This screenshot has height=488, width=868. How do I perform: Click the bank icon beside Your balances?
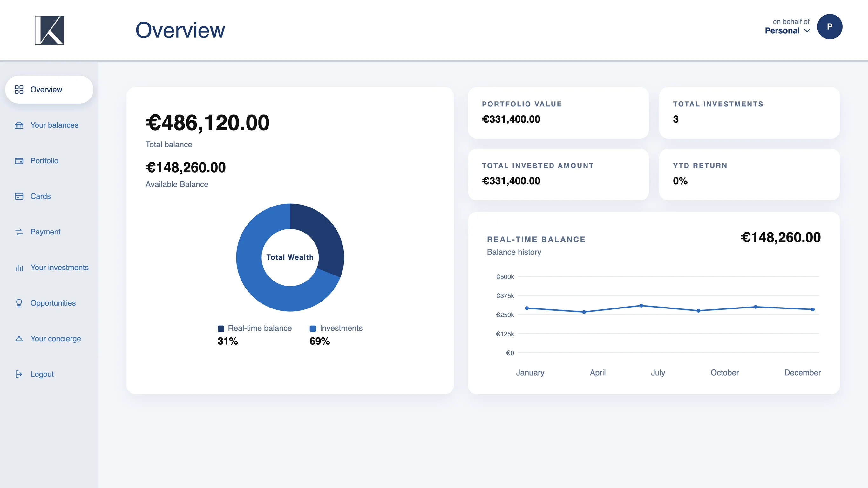(x=19, y=125)
